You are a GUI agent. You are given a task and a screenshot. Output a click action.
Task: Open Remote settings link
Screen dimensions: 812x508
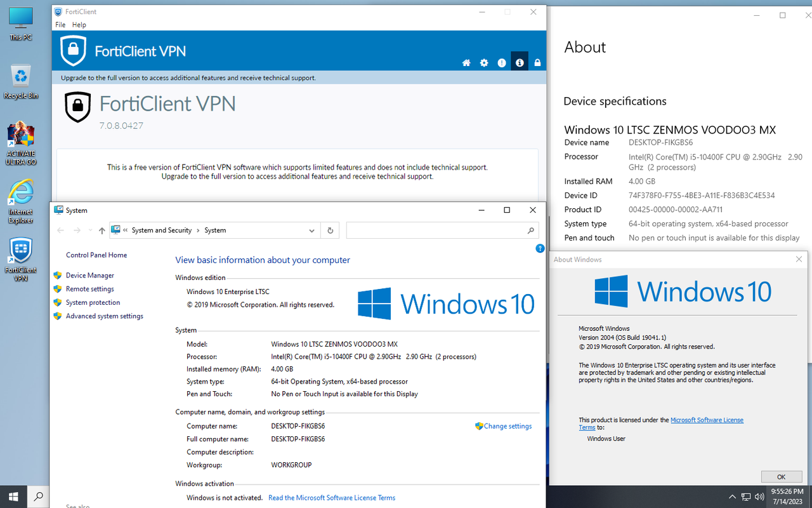point(90,289)
